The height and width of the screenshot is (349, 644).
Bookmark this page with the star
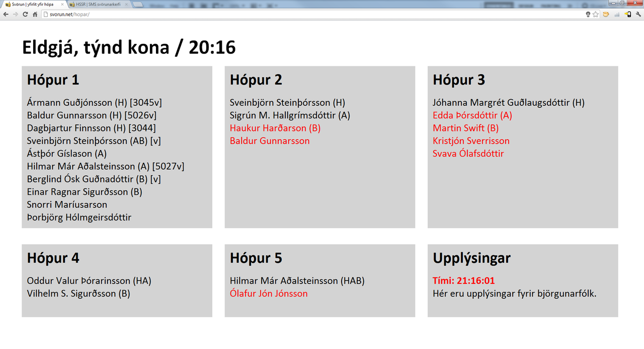596,14
